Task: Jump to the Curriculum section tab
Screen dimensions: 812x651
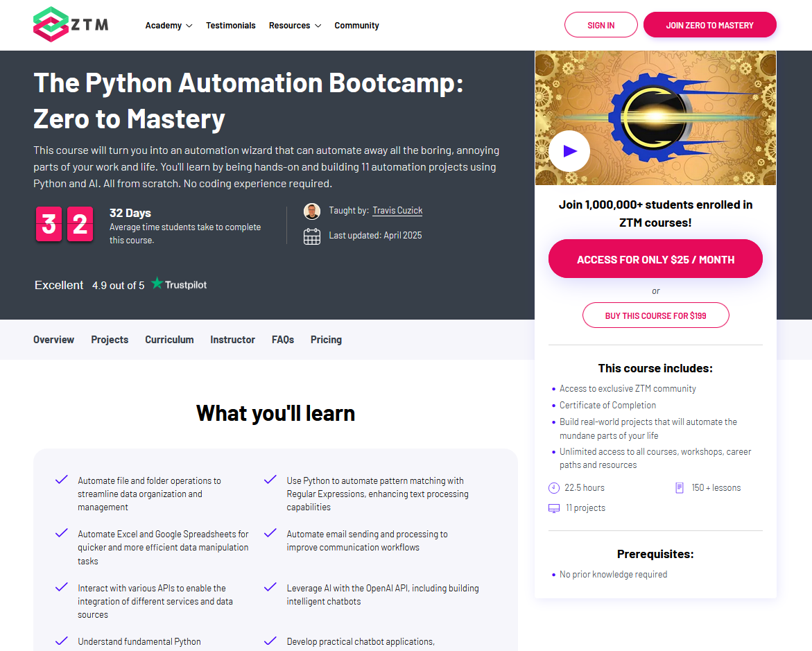Action: pos(169,340)
